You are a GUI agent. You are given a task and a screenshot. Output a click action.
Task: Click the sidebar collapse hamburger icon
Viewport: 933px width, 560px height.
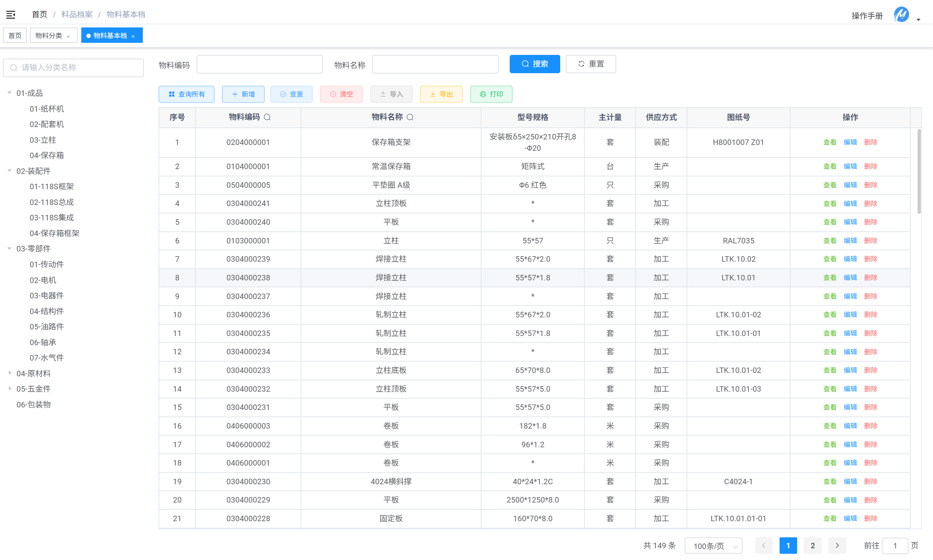11,14
